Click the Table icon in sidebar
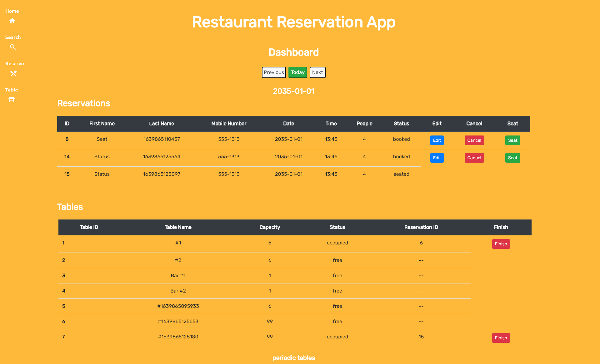 click(x=12, y=100)
